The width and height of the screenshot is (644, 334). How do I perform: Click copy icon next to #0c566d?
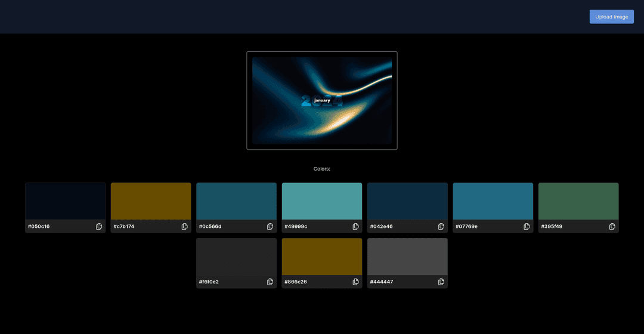point(270,227)
